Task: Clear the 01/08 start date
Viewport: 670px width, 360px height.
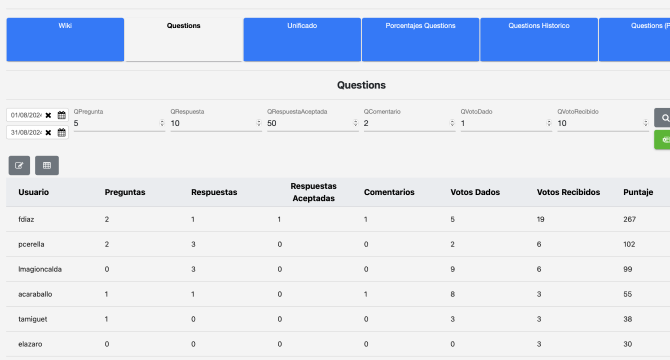Action: click(x=48, y=115)
